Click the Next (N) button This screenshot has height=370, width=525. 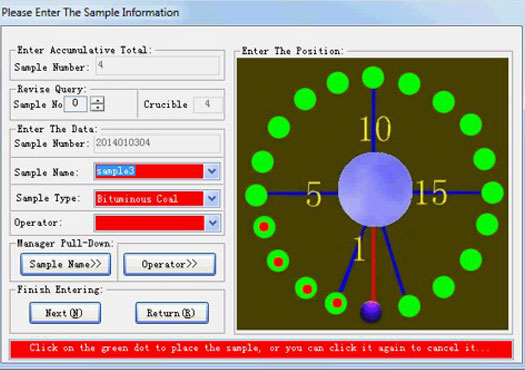pyautogui.click(x=65, y=313)
